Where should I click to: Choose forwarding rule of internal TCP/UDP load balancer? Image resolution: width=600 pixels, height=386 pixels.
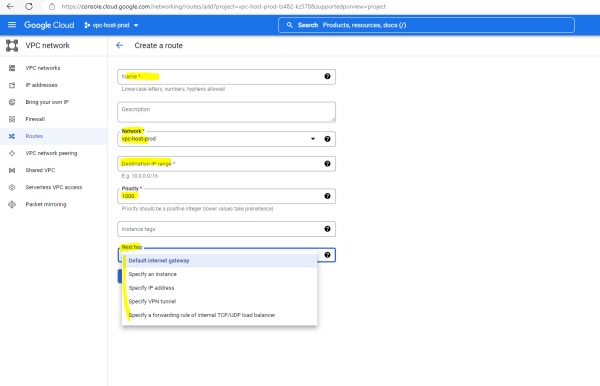tap(219, 315)
